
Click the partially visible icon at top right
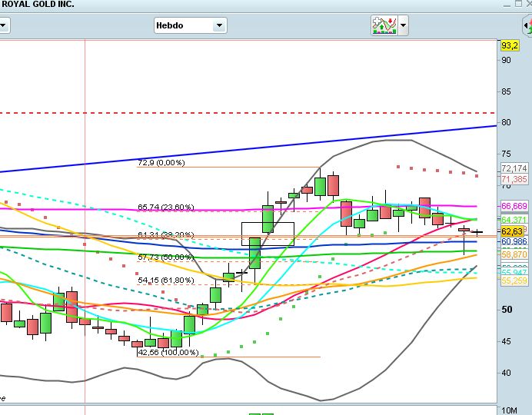click(527, 26)
